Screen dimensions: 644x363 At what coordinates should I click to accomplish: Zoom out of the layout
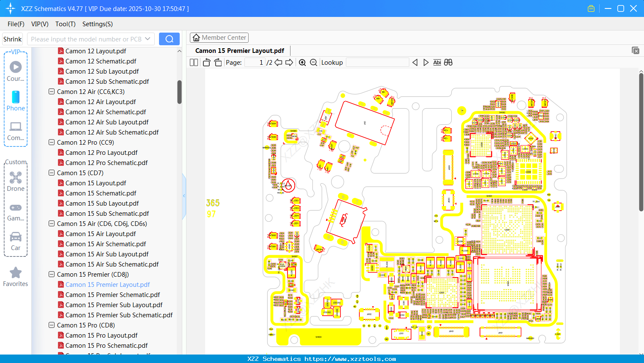tap(313, 63)
